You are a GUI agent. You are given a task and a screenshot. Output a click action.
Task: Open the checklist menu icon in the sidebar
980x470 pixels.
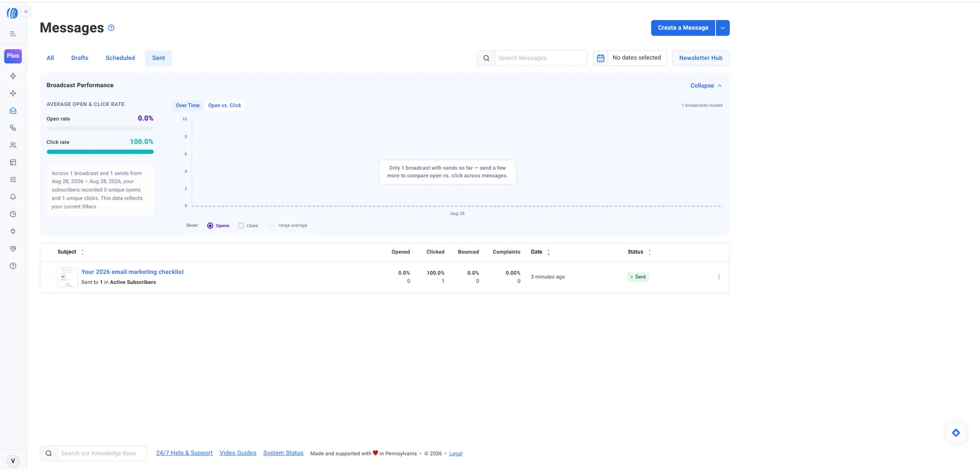pos(13,34)
